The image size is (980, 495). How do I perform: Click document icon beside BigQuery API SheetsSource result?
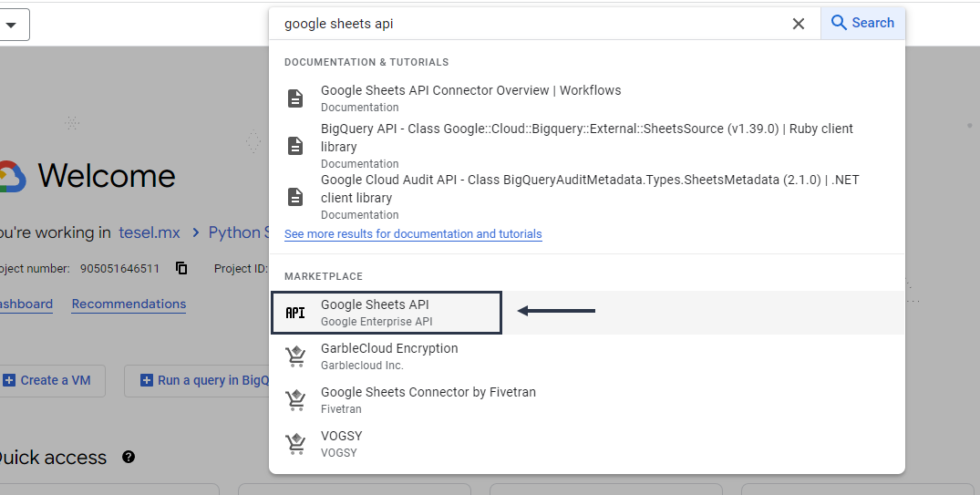295,146
